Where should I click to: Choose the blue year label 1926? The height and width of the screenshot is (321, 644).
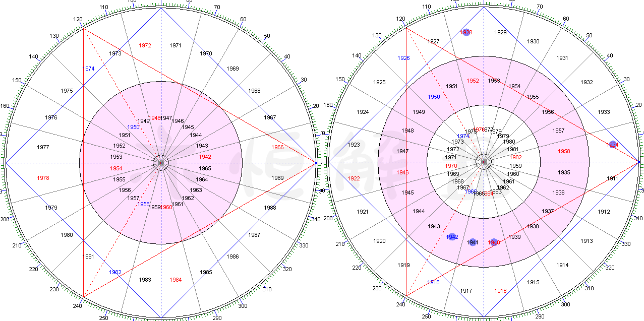[403, 58]
